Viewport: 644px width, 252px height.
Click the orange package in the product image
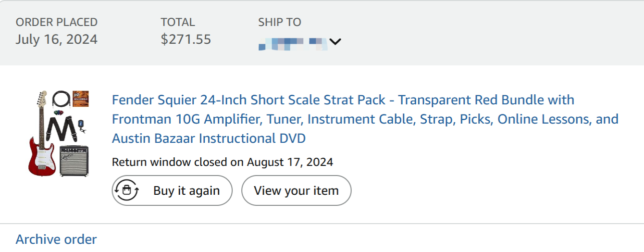80,98
